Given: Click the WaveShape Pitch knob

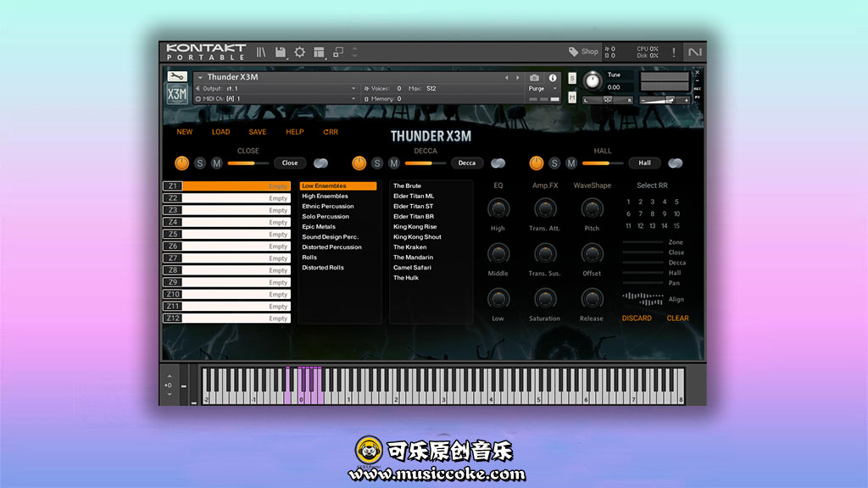Looking at the screenshot, I should (592, 208).
